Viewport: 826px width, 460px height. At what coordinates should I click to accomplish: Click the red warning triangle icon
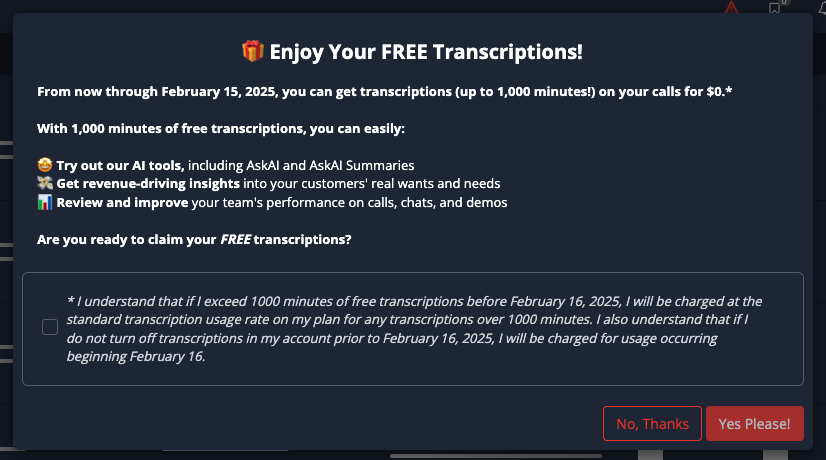coord(733,8)
